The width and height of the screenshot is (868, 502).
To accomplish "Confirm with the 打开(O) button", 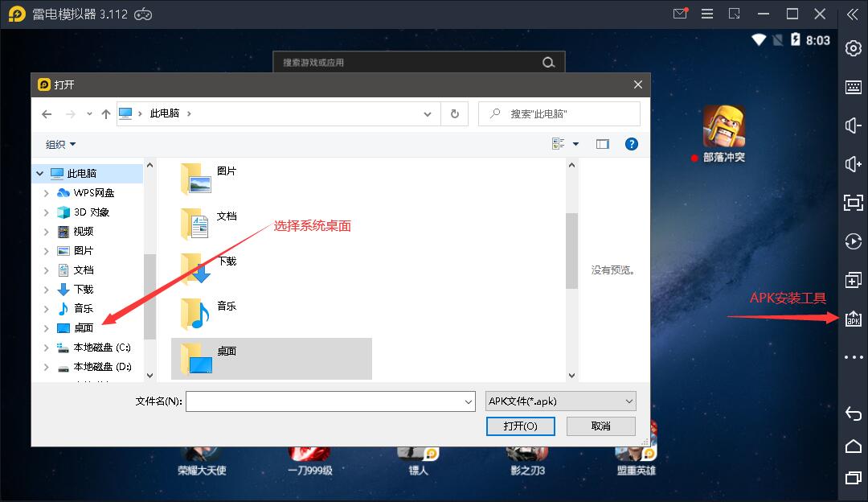I will click(520, 426).
